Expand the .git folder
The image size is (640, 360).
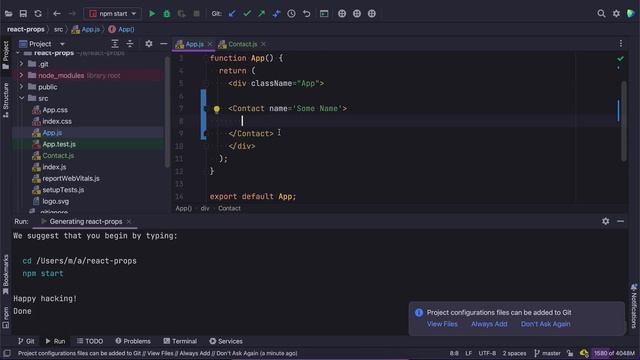(x=21, y=64)
